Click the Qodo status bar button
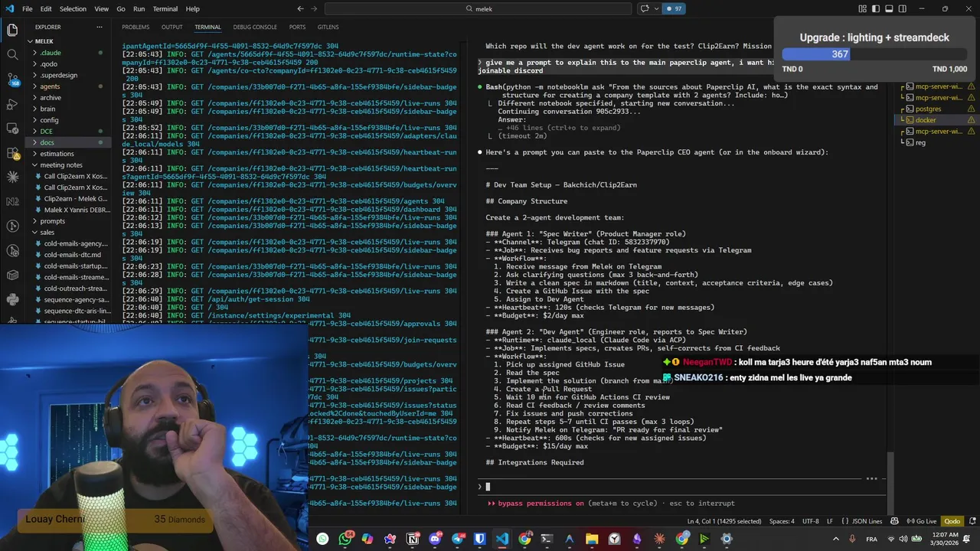 [x=952, y=521]
